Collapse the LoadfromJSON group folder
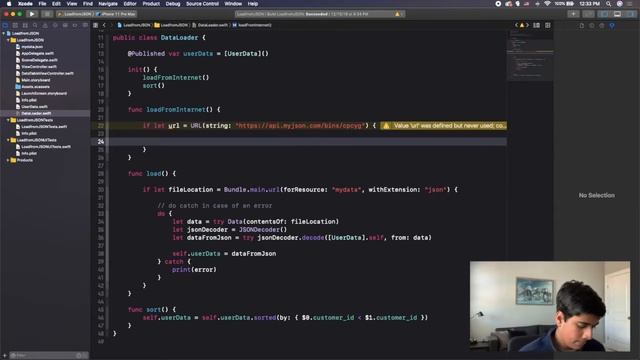The height and width of the screenshot is (360, 640). (8, 40)
